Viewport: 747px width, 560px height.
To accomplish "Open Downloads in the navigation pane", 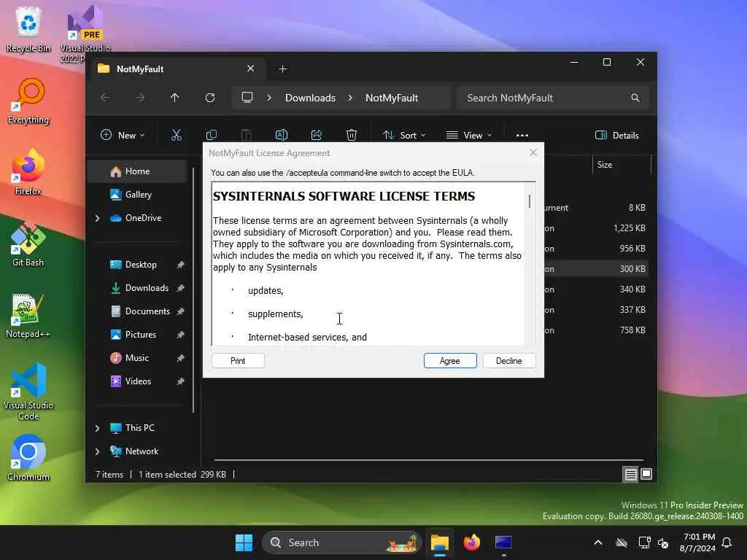I will [x=146, y=287].
